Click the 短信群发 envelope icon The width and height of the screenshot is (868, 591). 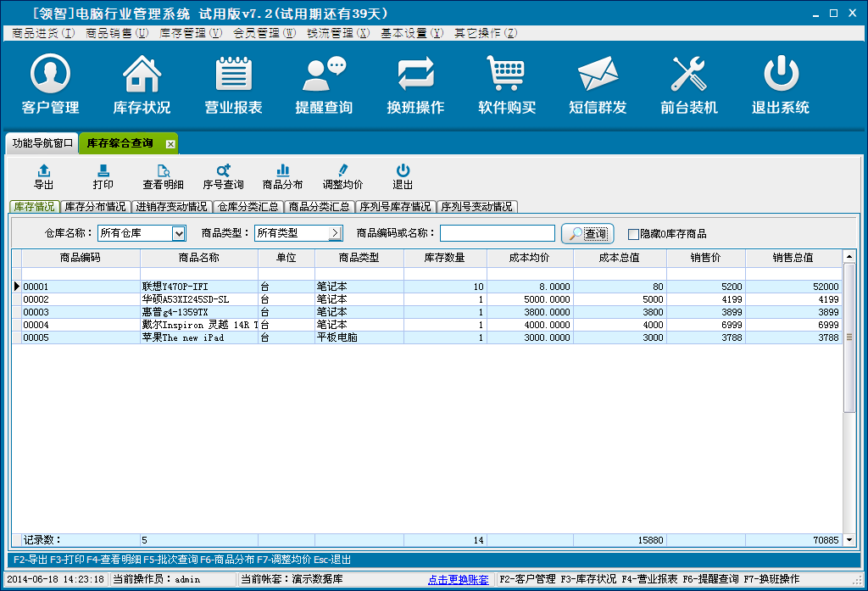coord(598,75)
